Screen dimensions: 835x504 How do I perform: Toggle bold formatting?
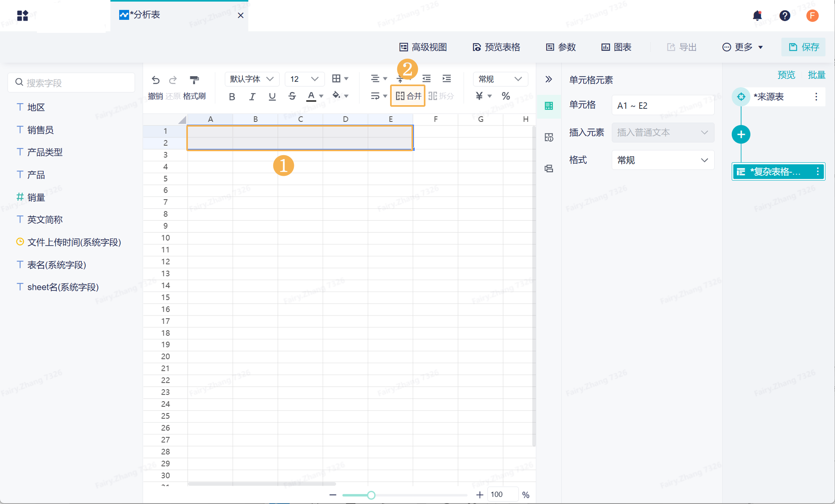[x=232, y=96]
